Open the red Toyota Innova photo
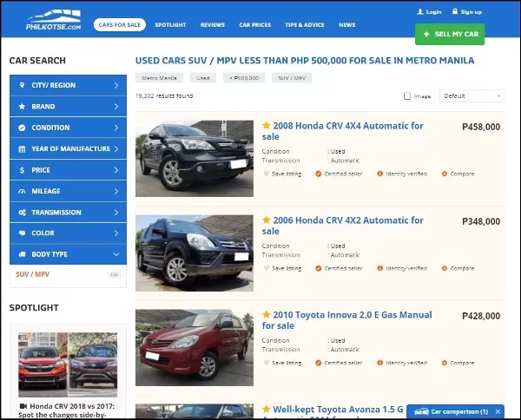The width and height of the screenshot is (521, 420). 195,348
